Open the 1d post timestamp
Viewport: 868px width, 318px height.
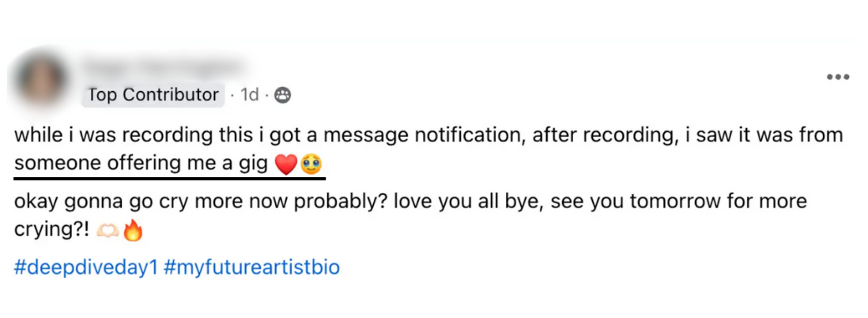tap(250, 96)
